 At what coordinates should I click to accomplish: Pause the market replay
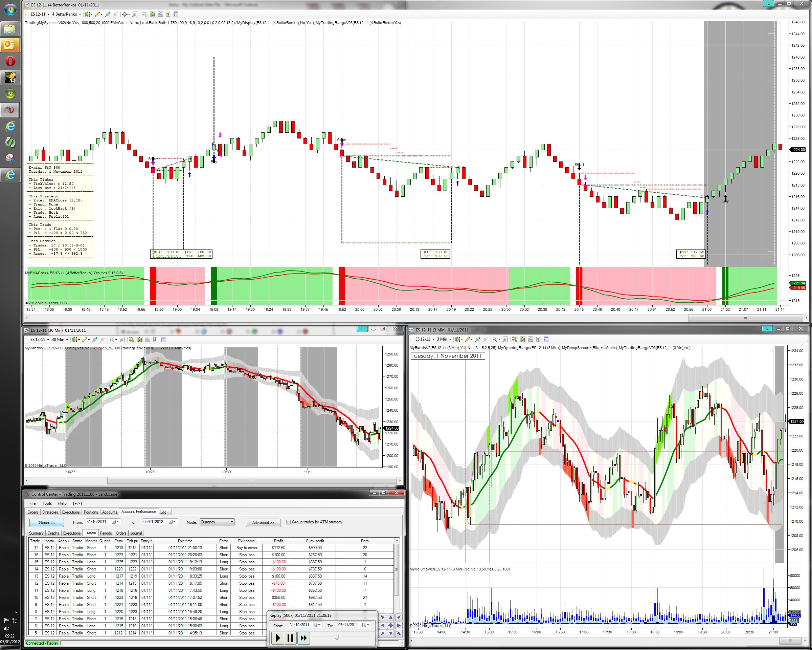[x=290, y=638]
